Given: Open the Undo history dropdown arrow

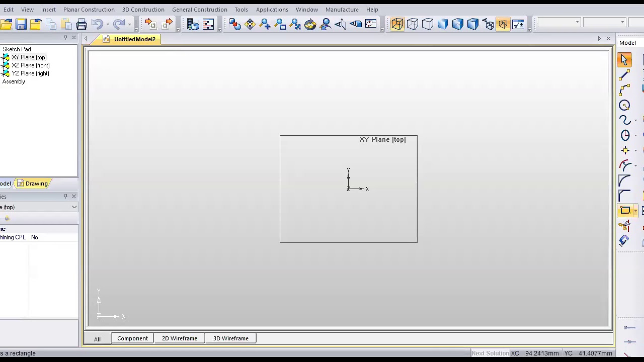Looking at the screenshot, I should tap(108, 24).
